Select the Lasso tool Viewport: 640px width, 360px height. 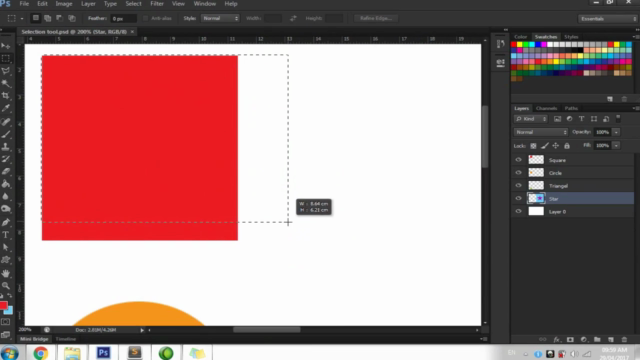click(x=6, y=71)
